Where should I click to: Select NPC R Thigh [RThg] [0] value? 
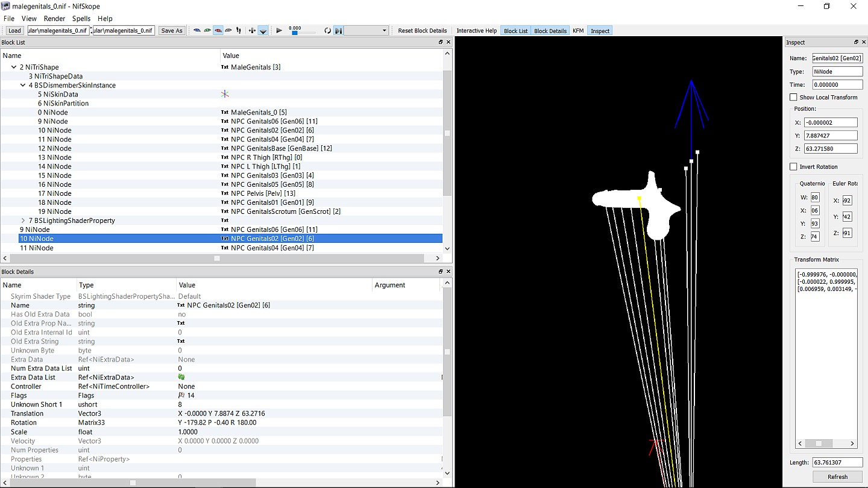coord(266,157)
